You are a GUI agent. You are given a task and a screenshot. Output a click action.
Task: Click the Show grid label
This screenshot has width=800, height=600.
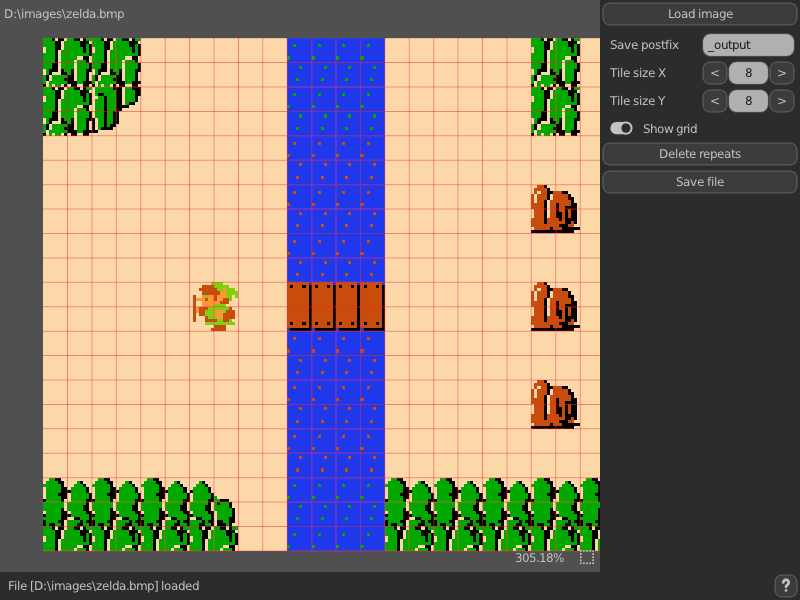pyautogui.click(x=670, y=129)
